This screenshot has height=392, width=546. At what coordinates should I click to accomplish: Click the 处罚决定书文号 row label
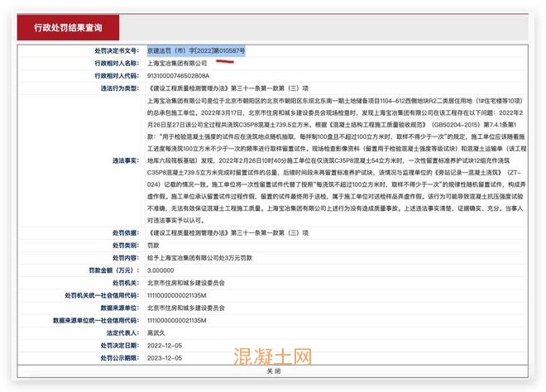(x=116, y=50)
